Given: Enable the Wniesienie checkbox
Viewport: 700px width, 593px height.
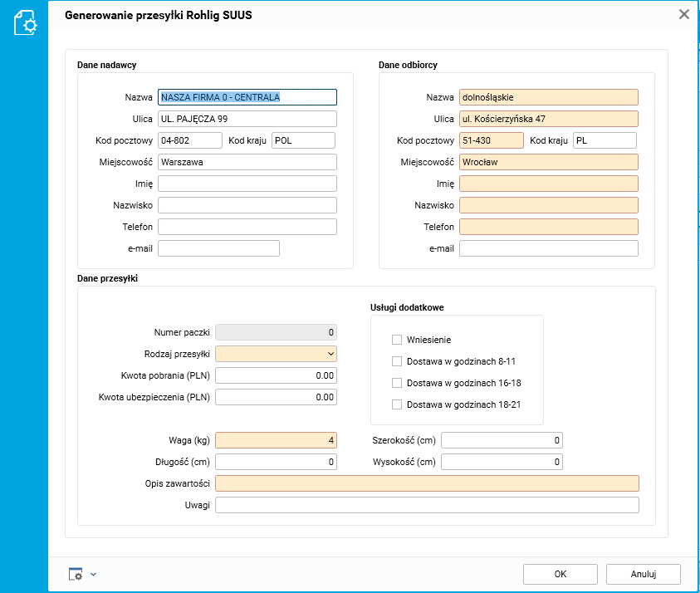Looking at the screenshot, I should (x=397, y=340).
